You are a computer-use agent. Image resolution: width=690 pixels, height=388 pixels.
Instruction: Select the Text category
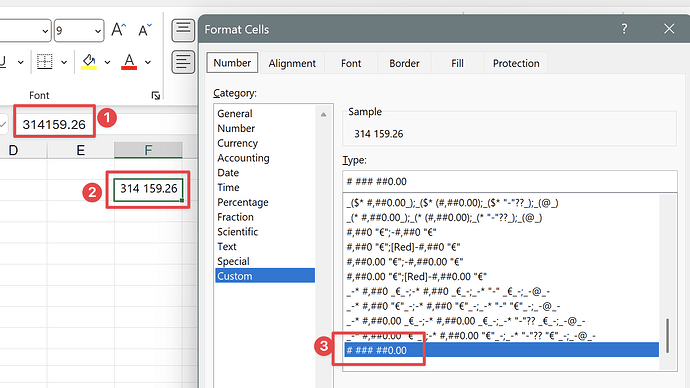(265, 246)
